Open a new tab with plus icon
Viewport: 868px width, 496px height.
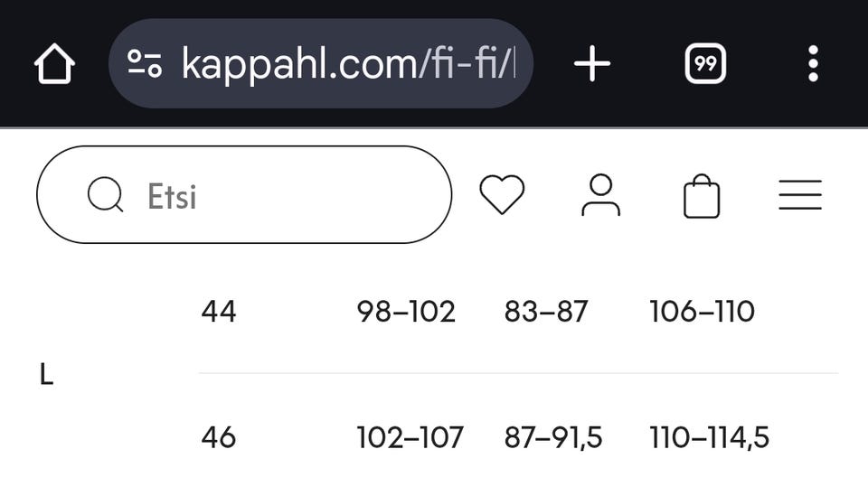click(x=592, y=64)
